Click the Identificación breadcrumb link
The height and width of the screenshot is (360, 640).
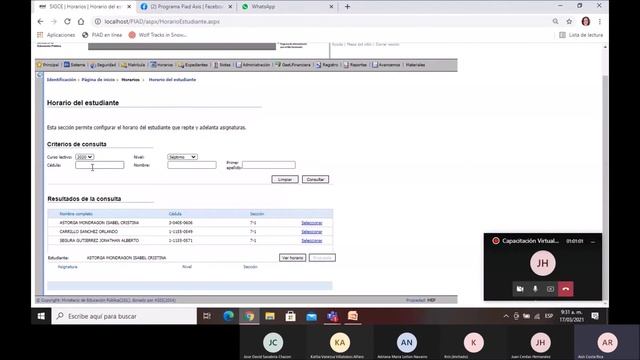click(61, 80)
